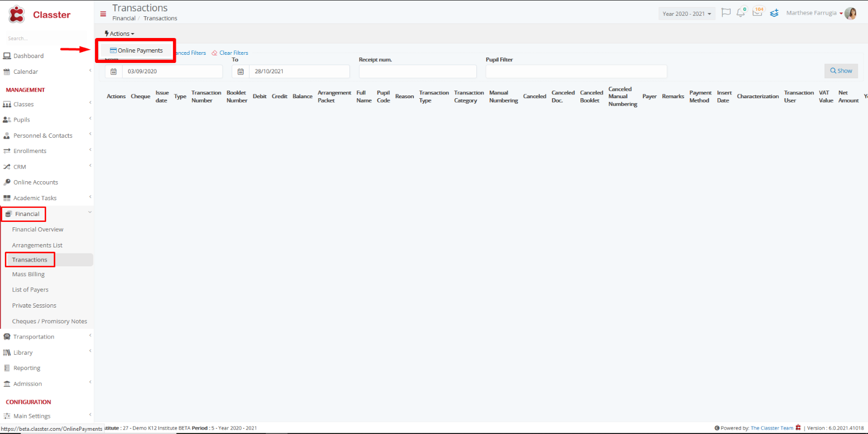The image size is (868, 434).
Task: Expand the Classes sidebar section
Action: pos(90,103)
